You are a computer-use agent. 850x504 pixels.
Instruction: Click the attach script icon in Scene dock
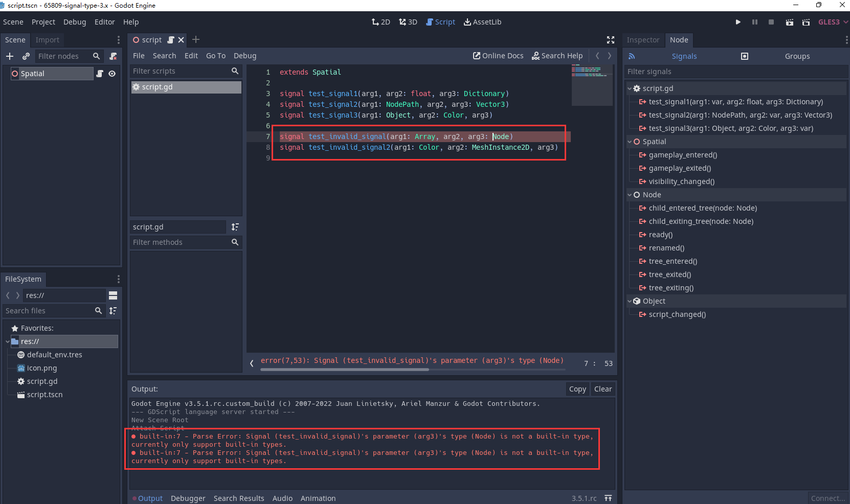[113, 56]
